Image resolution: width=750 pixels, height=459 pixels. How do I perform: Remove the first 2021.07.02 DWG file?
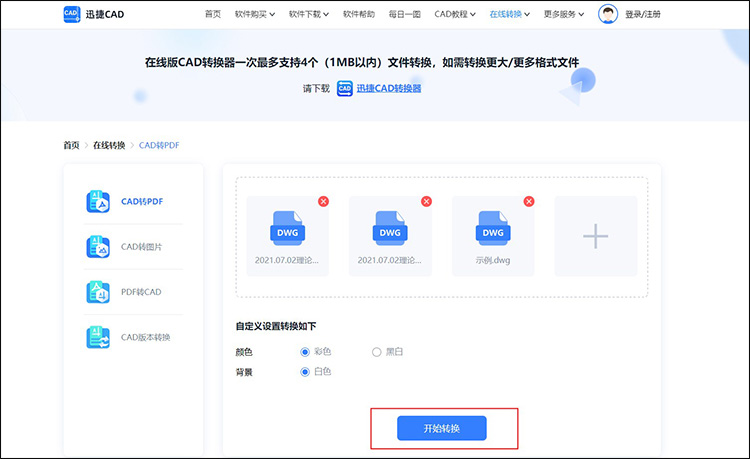[323, 201]
